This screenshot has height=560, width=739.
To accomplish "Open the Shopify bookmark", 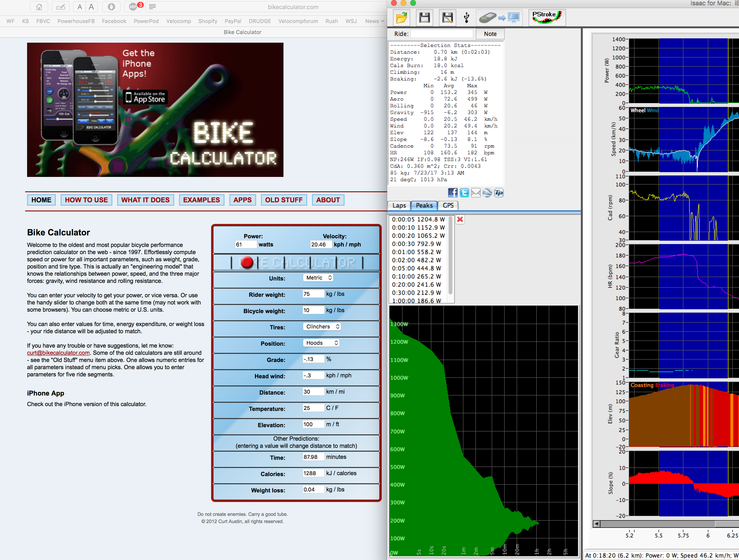I will 208,21.
